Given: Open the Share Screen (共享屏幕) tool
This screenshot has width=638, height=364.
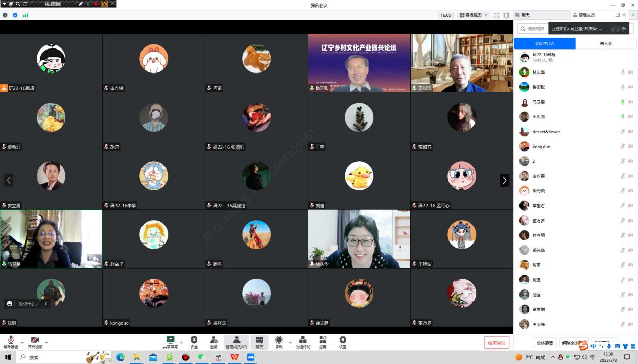Looking at the screenshot, I should pyautogui.click(x=170, y=342).
